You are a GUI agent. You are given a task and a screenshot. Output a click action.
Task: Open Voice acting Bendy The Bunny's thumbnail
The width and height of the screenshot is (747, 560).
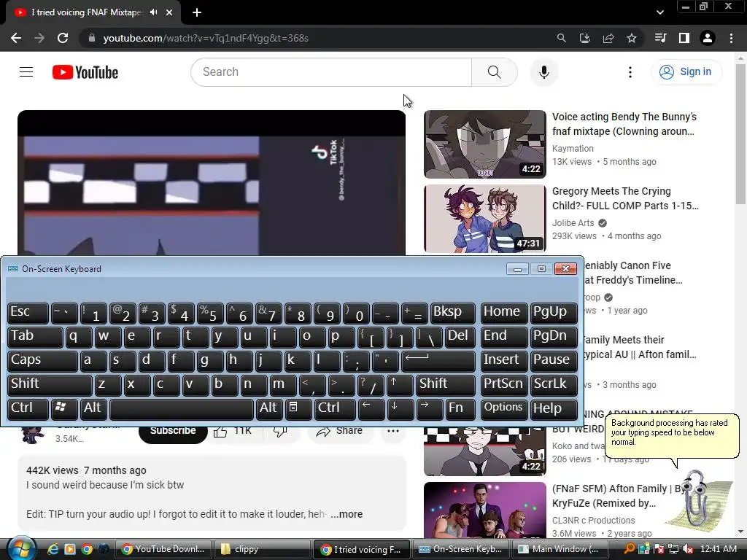484,144
